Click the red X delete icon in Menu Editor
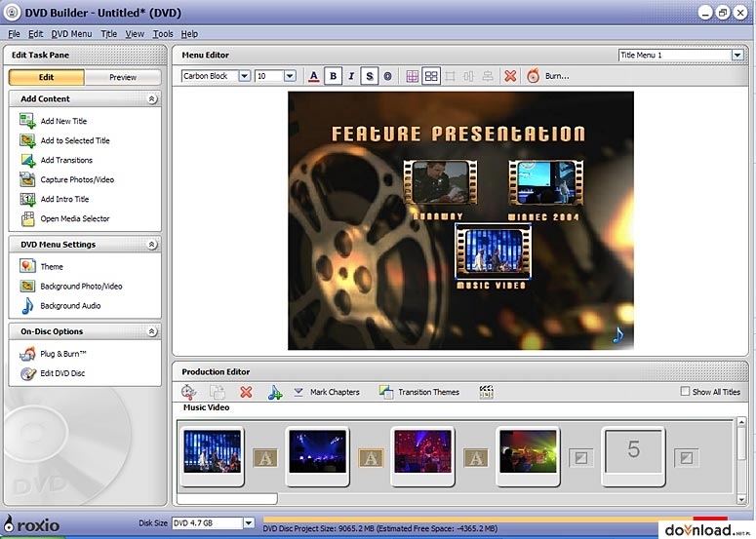The image size is (756, 539). 510,76
